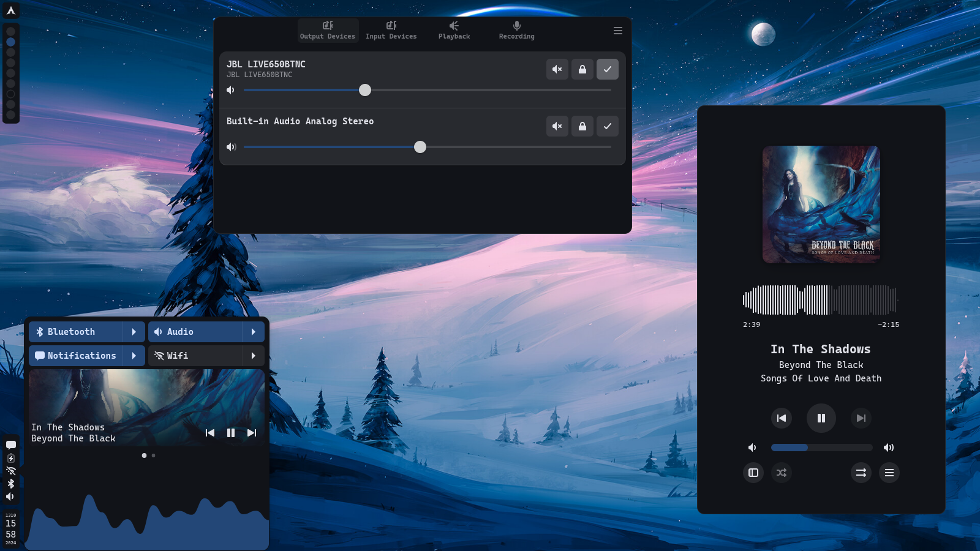The height and width of the screenshot is (551, 980).
Task: Open the Recording tab
Action: tap(516, 30)
